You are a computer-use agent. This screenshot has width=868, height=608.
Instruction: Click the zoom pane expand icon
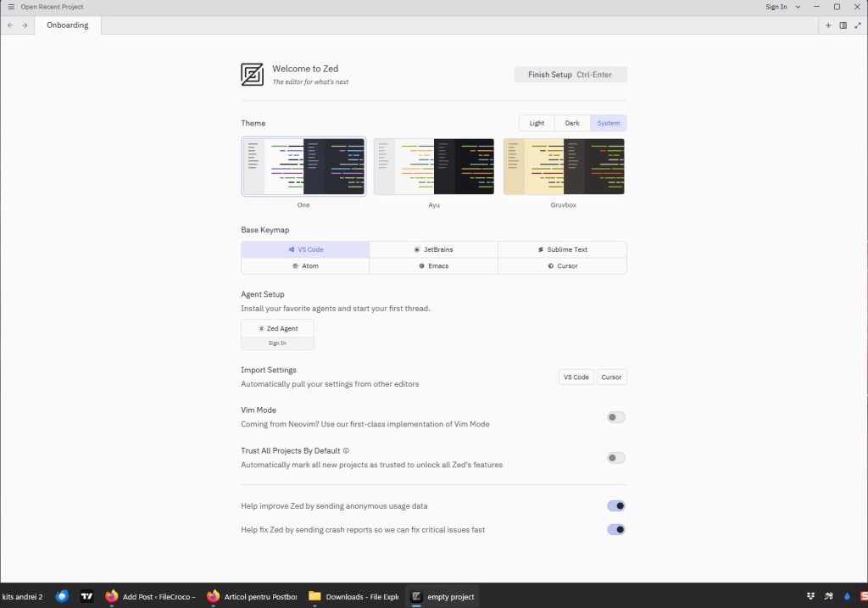858,25
